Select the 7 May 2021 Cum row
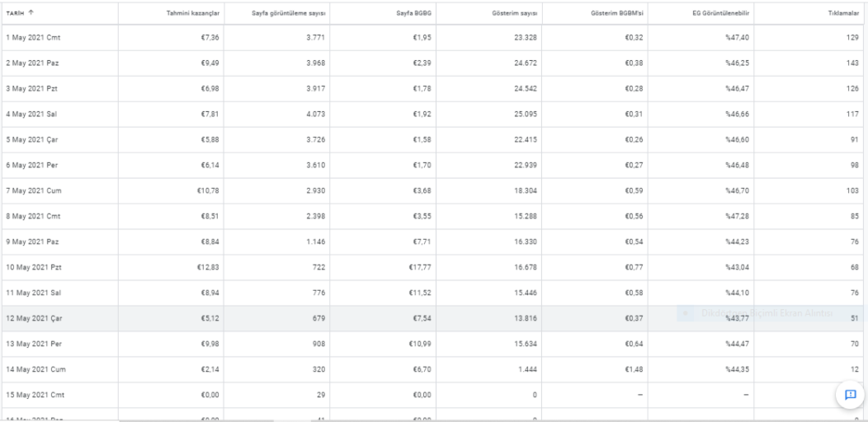868x422 pixels. (x=434, y=191)
